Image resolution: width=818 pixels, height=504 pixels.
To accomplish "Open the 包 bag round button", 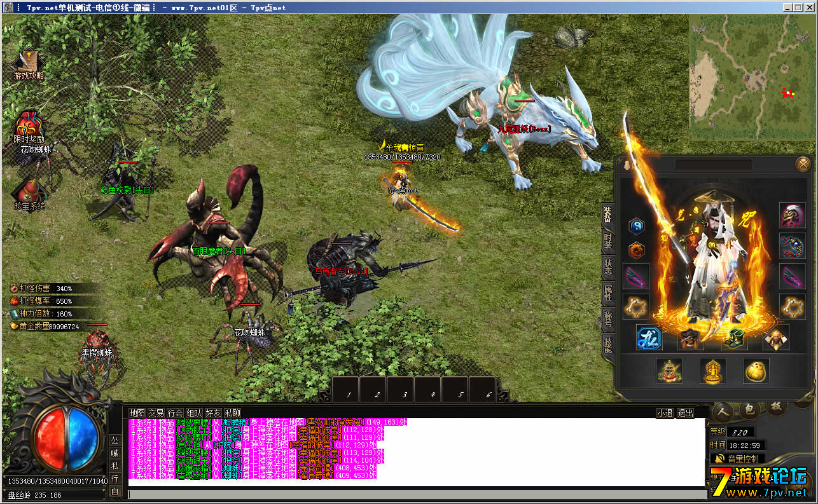I will point(749,410).
